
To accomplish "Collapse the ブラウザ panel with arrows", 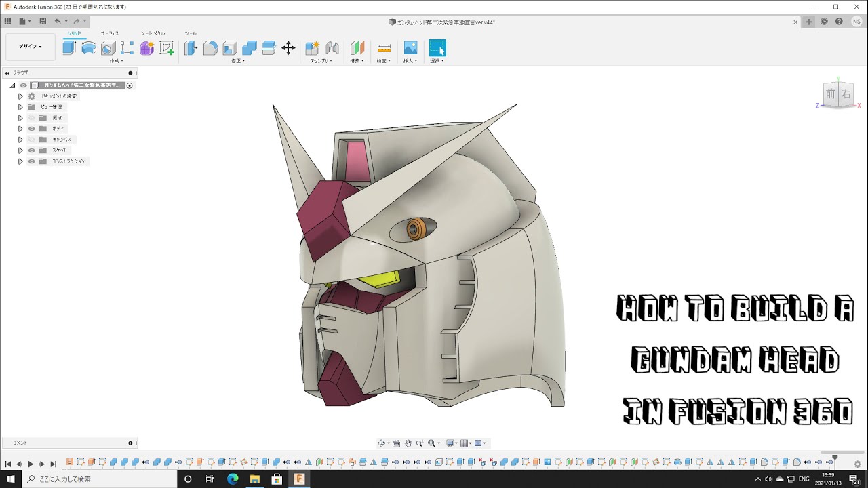I will click(x=6, y=73).
